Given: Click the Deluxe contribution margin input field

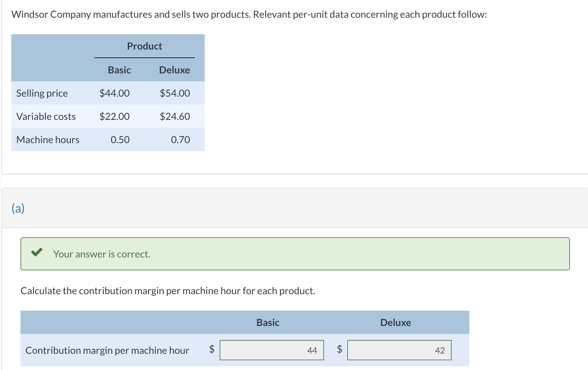Looking at the screenshot, I should tap(399, 350).
